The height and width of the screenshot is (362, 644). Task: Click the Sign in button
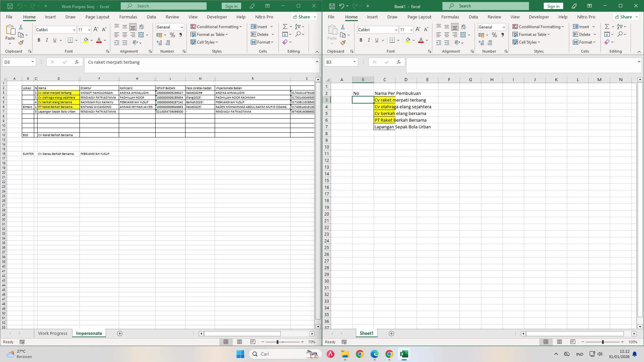231,6
